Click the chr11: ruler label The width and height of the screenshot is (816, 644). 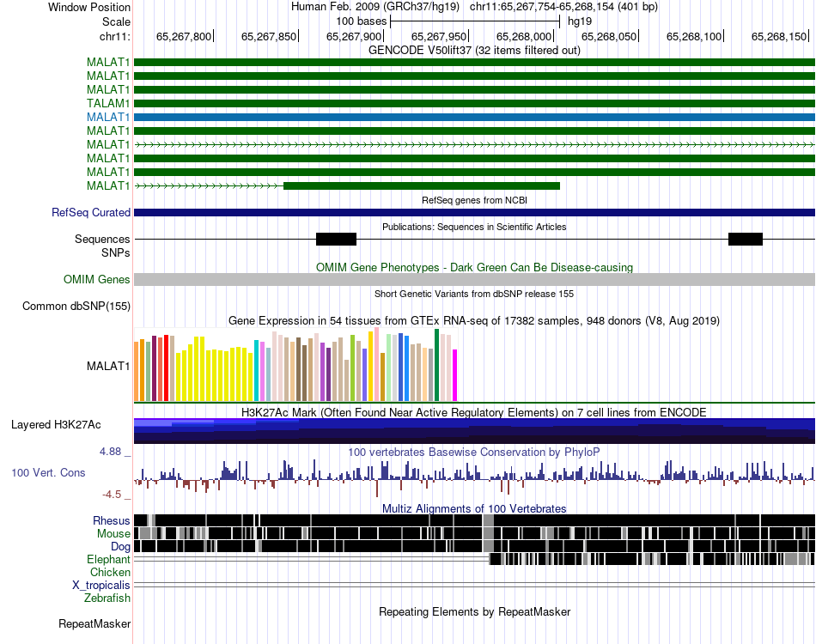[115, 36]
